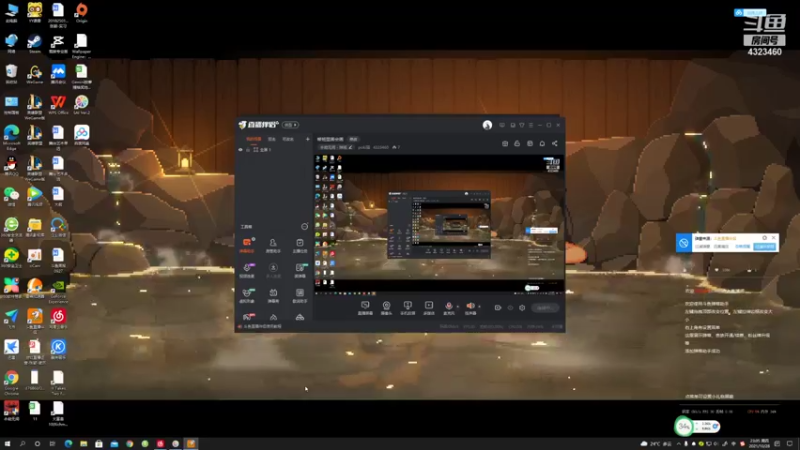This screenshot has width=800, height=450.
Task: Open the third-row middle toolbox tool
Action: tap(273, 295)
